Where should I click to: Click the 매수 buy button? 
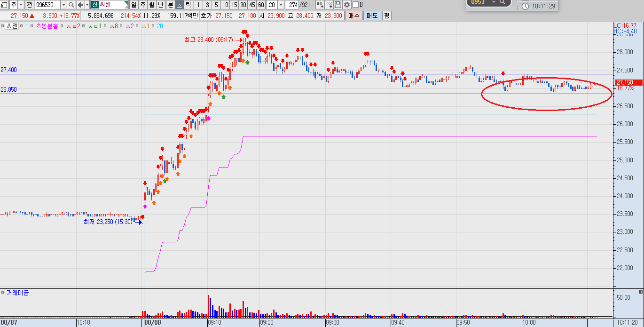click(354, 16)
